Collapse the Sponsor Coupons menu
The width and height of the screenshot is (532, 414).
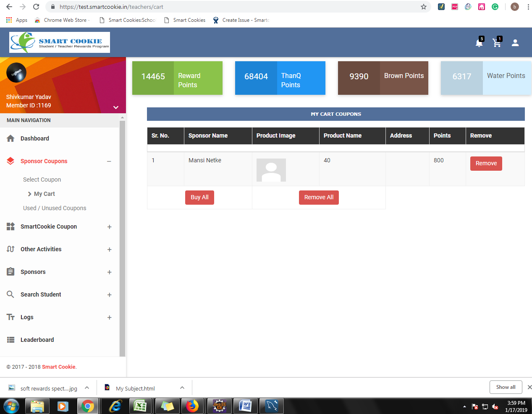click(x=109, y=161)
